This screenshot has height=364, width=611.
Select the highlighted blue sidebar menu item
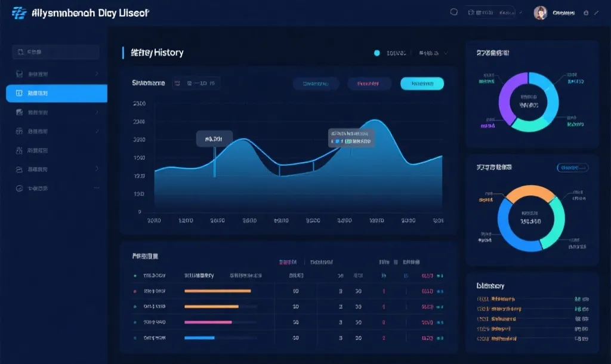57,94
